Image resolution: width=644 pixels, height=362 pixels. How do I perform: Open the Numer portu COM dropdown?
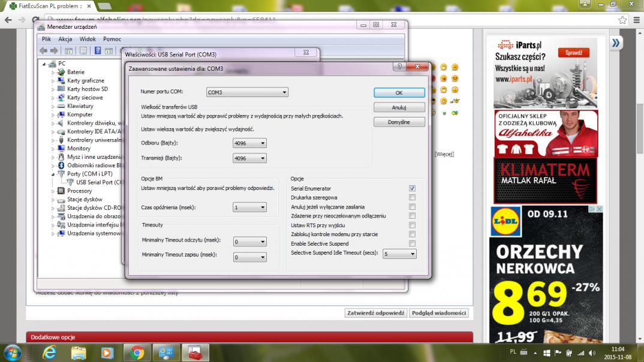(x=247, y=92)
